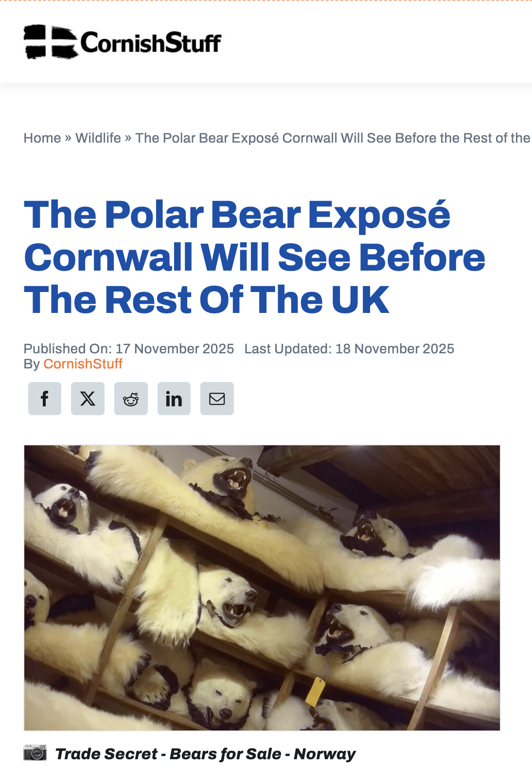Click the Last Updated date text
Viewport: 532px width, 768px height.
point(349,349)
